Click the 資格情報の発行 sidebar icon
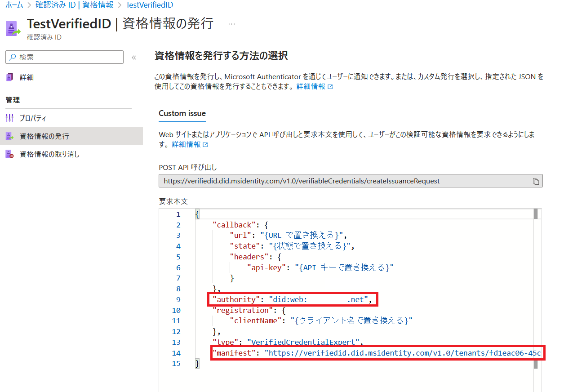 click(x=10, y=136)
